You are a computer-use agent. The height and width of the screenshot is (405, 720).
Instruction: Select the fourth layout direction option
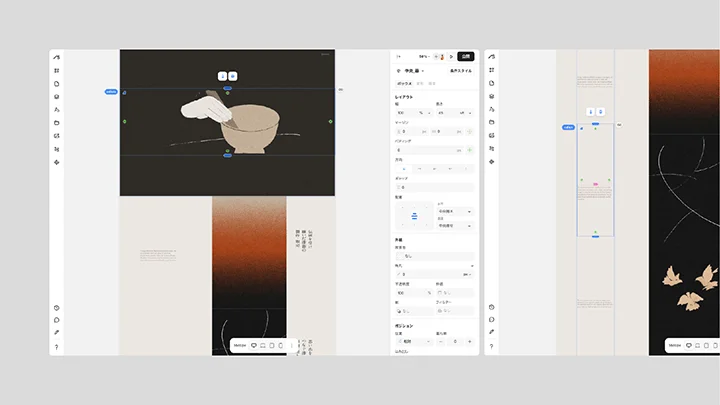point(450,169)
